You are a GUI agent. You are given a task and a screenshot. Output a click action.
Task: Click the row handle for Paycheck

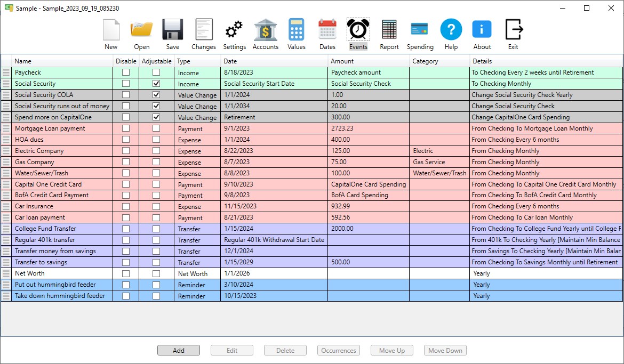tap(6, 72)
